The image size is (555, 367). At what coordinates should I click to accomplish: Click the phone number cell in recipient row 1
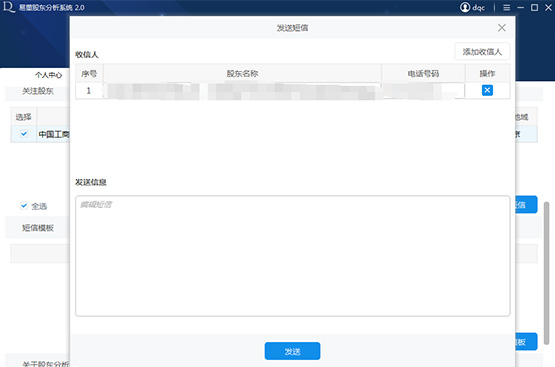[x=423, y=91]
